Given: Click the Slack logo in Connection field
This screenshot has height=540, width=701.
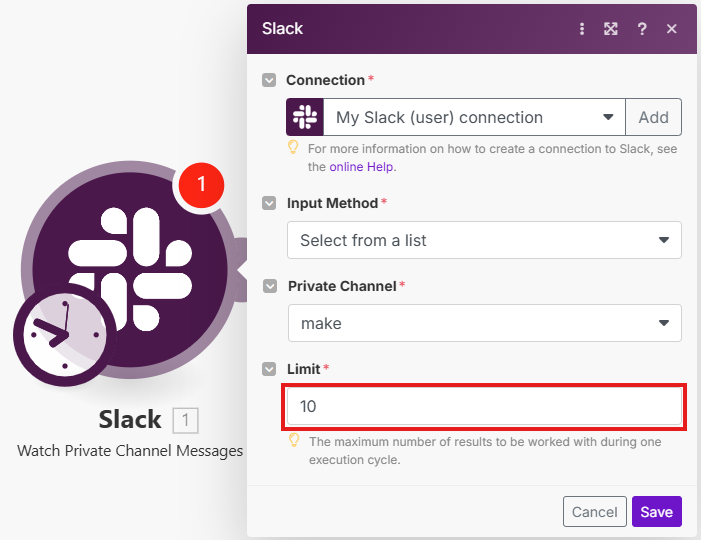Looking at the screenshot, I should (305, 117).
